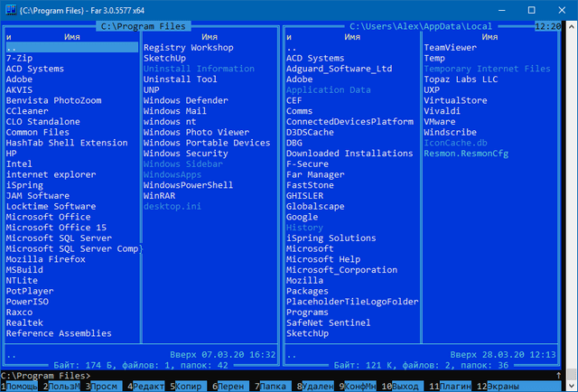The height and width of the screenshot is (392, 578).
Task: Click F10 Выход to exit
Action: click(x=403, y=386)
